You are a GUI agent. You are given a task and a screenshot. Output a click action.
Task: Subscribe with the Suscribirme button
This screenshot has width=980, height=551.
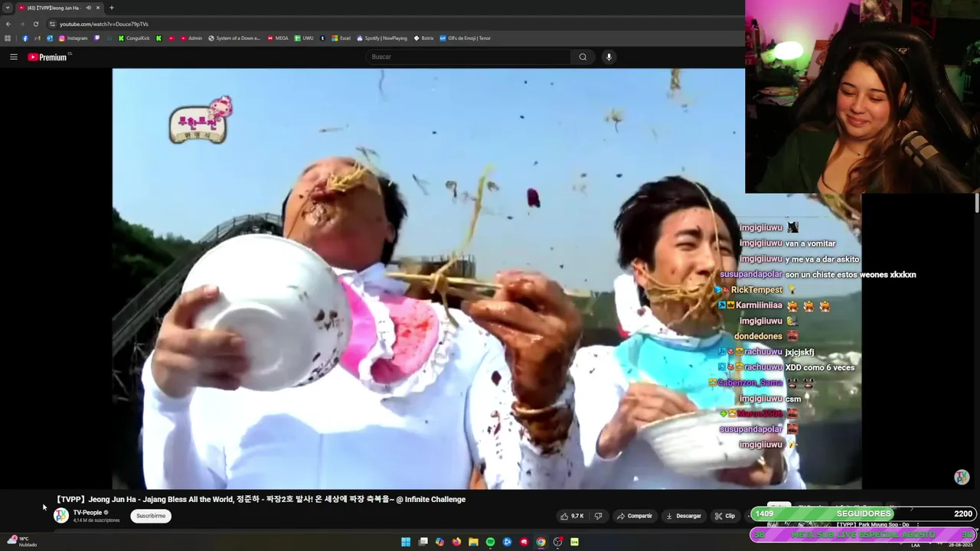(151, 516)
